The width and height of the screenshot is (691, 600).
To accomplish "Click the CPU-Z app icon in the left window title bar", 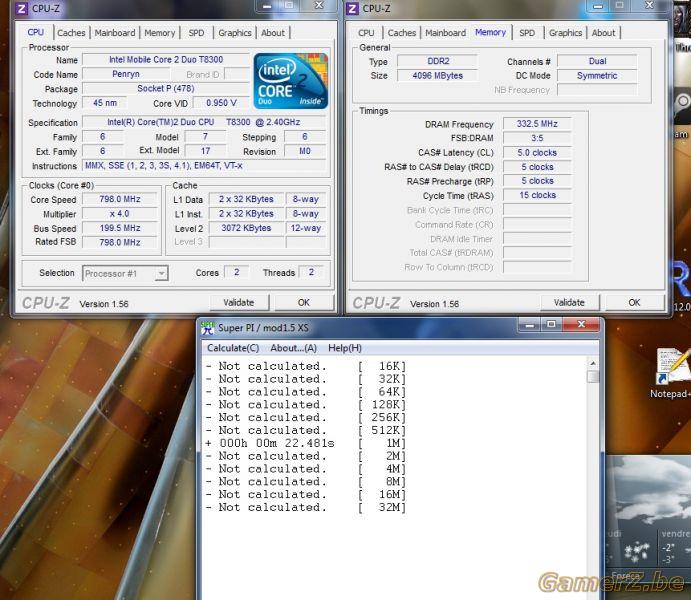I will point(22,8).
